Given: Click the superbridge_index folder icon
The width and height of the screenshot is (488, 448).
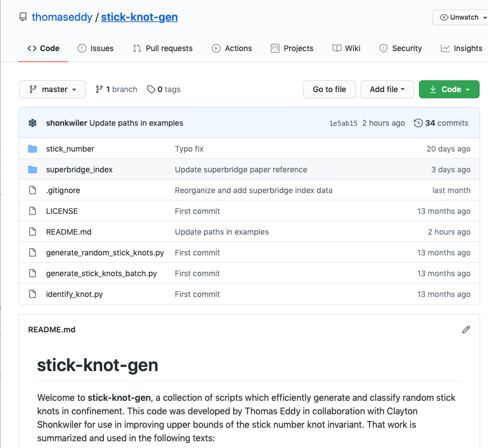Looking at the screenshot, I should click(x=33, y=170).
